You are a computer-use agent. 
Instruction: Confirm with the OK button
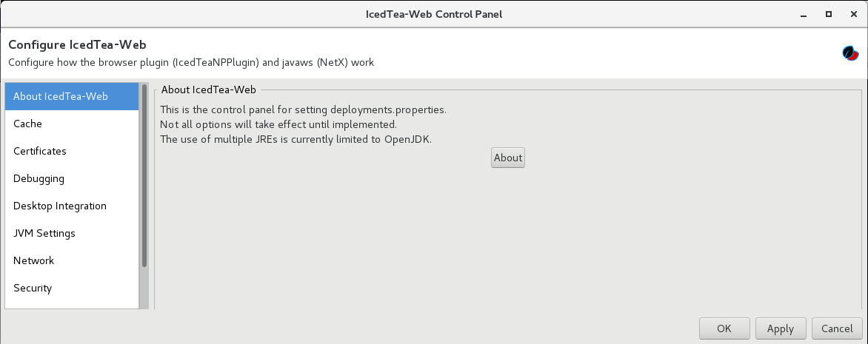pos(724,328)
